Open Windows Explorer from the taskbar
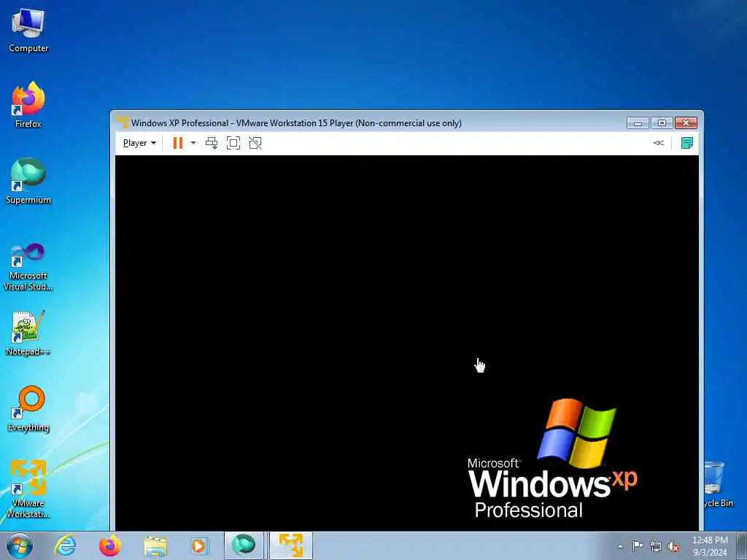The image size is (747, 560). (155, 545)
